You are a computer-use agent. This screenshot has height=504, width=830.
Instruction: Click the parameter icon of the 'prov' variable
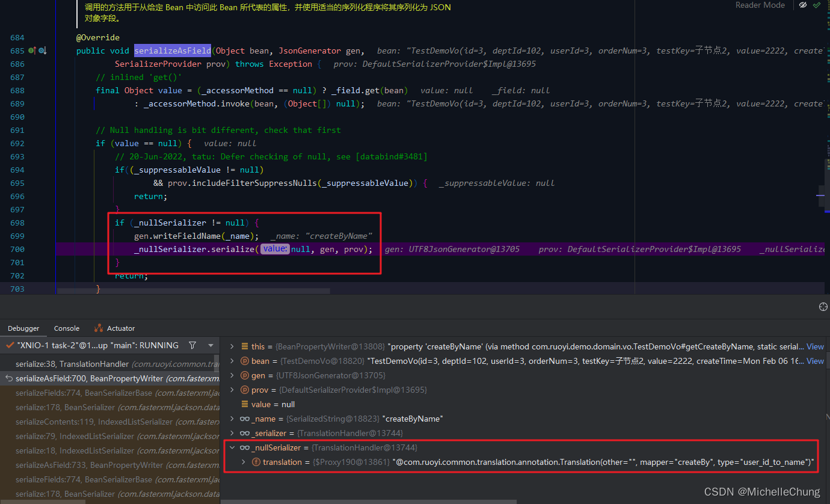click(245, 390)
